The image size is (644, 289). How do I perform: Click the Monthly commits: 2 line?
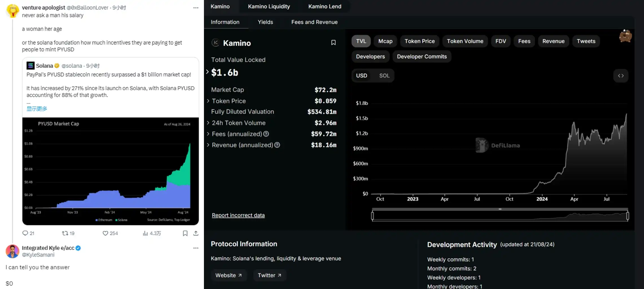click(x=452, y=269)
